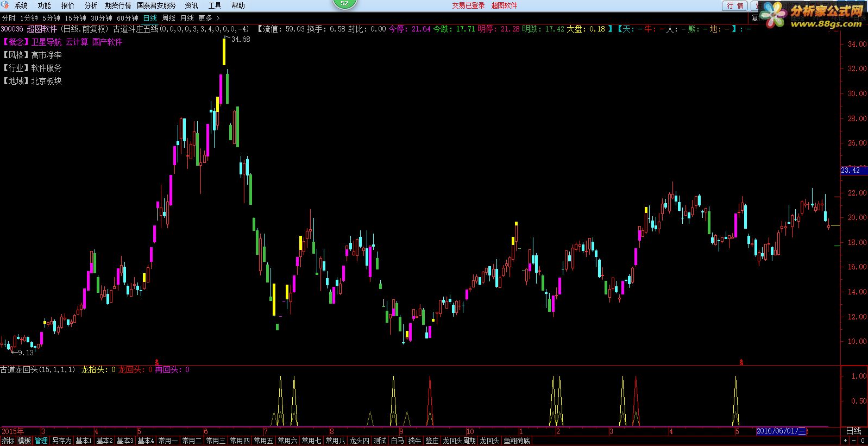Open the 帮助 menu
868x446 pixels.
(238, 5)
